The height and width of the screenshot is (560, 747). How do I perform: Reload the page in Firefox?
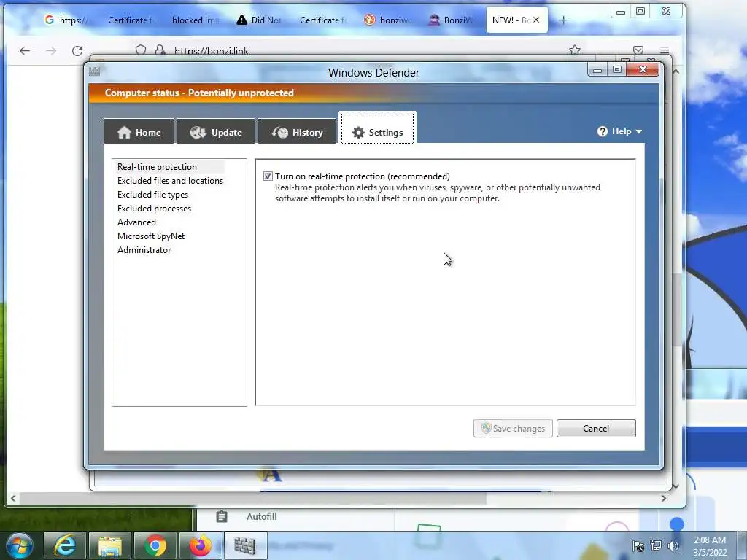[77, 51]
